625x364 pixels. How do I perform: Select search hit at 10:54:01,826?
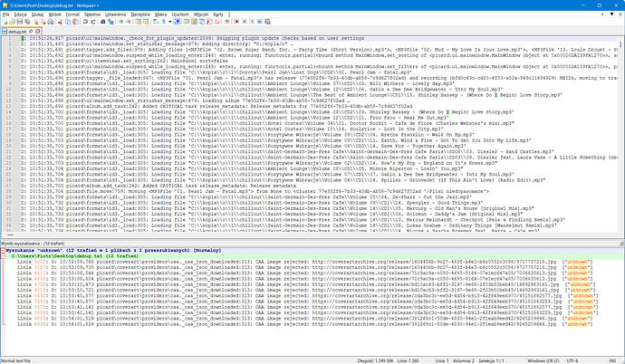[304, 324]
